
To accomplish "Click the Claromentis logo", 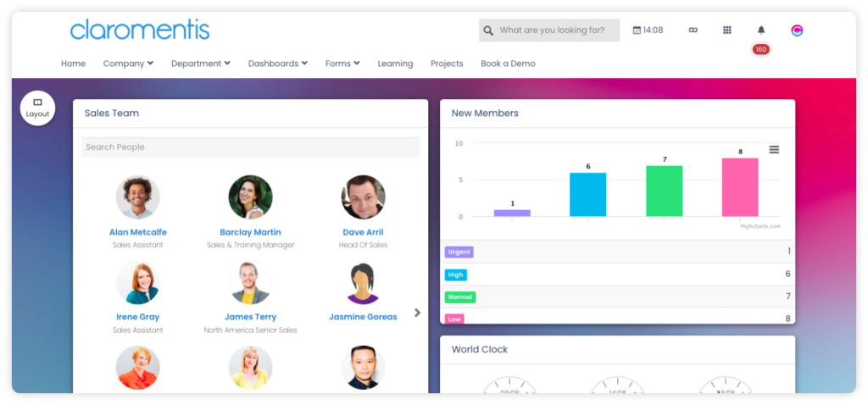I will [x=140, y=30].
